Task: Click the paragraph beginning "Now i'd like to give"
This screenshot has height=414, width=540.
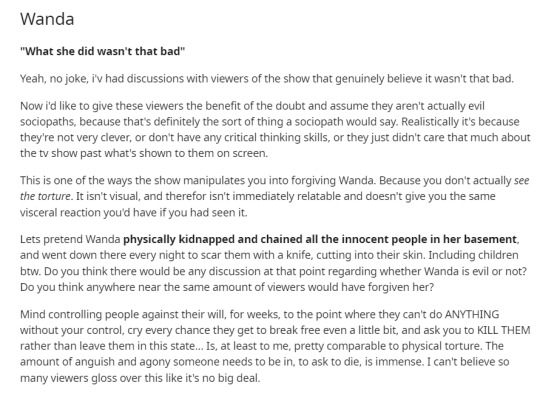Action: (x=275, y=130)
